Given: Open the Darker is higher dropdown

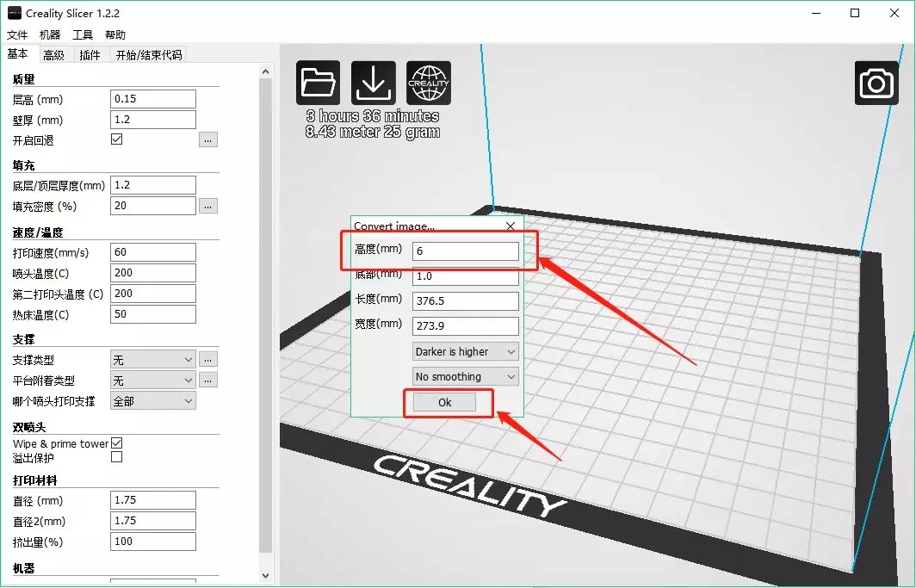Looking at the screenshot, I should [466, 351].
